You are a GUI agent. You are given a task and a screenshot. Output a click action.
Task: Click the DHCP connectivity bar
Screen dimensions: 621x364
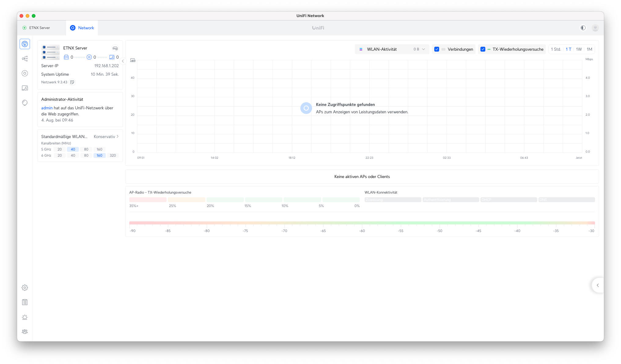[509, 200]
